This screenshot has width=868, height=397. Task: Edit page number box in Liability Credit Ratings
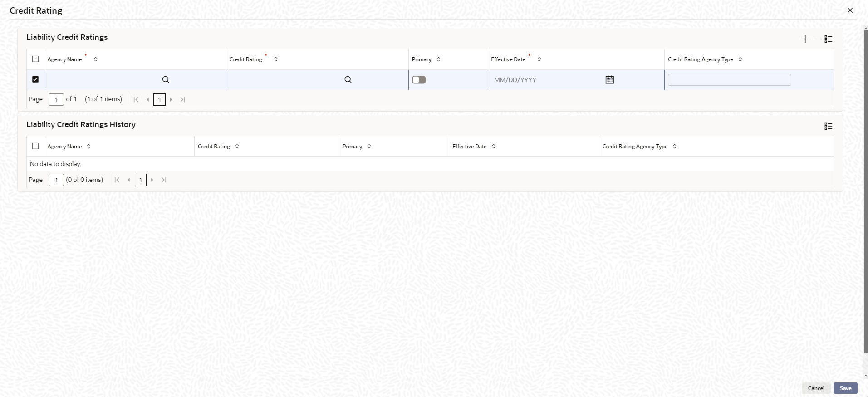pos(56,99)
